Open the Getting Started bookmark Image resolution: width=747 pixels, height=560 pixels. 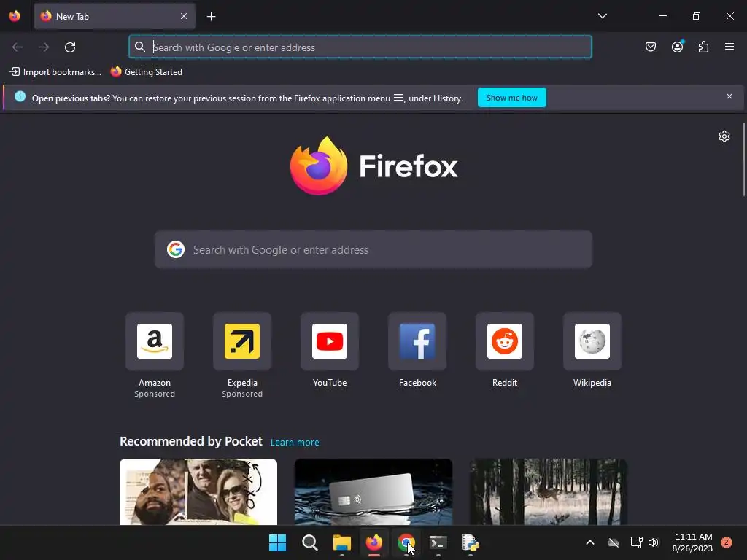147,72
